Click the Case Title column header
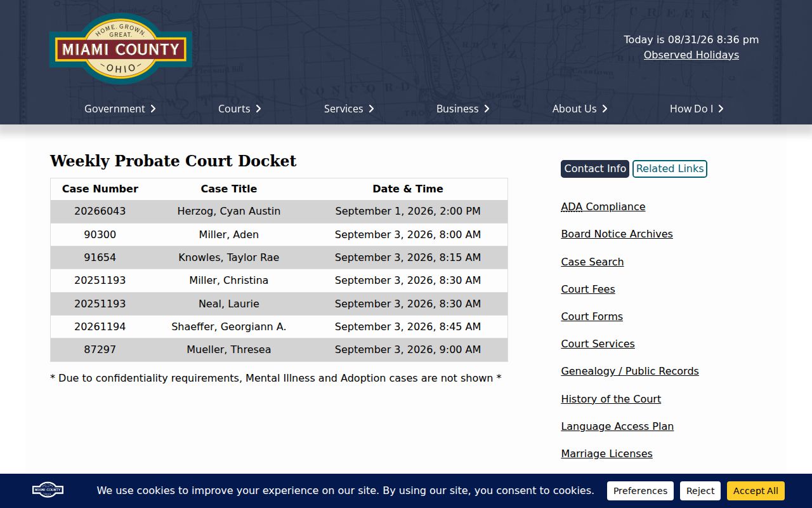 pyautogui.click(x=229, y=189)
